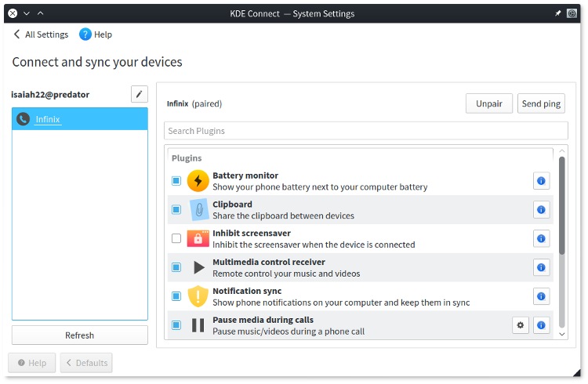Click the Inhibit screensaver plugin title

point(252,234)
